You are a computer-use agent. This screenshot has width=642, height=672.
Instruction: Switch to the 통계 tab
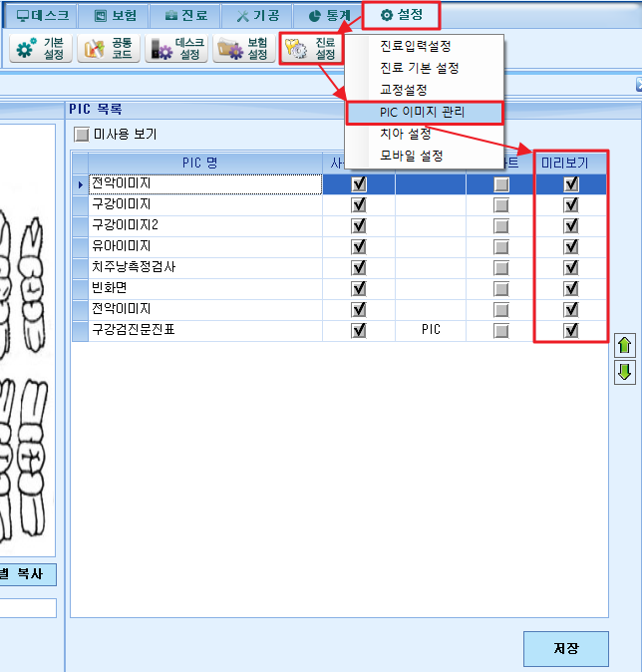pyautogui.click(x=329, y=16)
